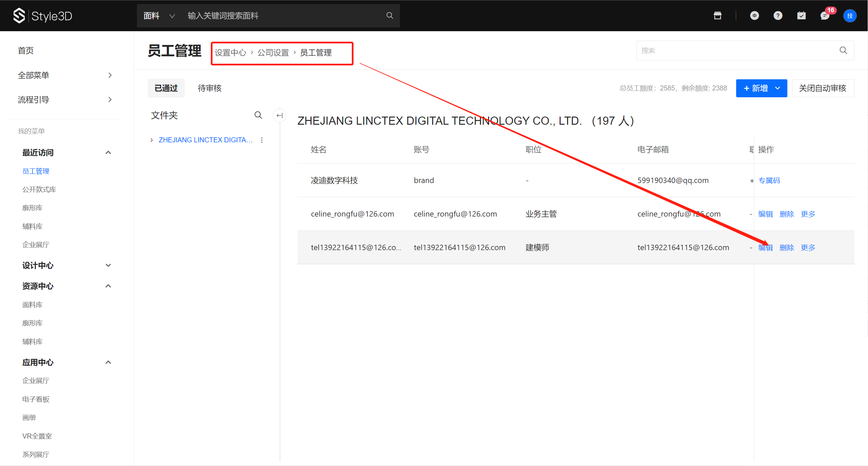Viewport: 868px width, 466px height.
Task: Open the store icon in top bar
Action: point(718,16)
